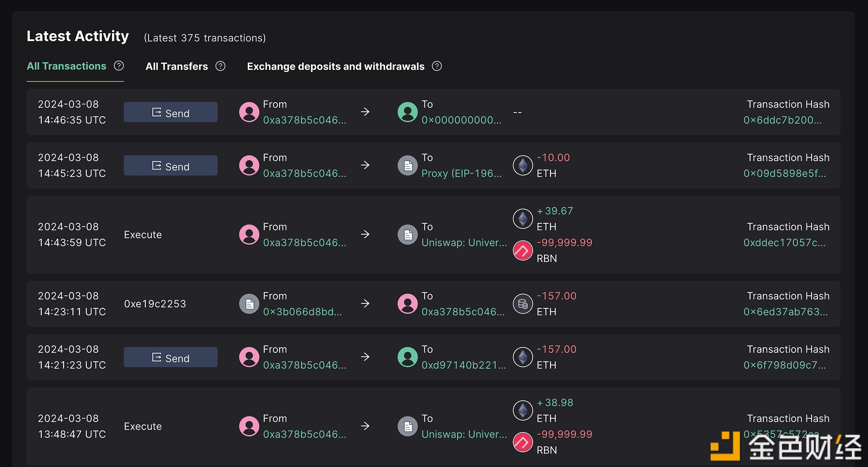The width and height of the screenshot is (868, 467).
Task: Open recipient address 0x000000000 link
Action: tap(461, 120)
